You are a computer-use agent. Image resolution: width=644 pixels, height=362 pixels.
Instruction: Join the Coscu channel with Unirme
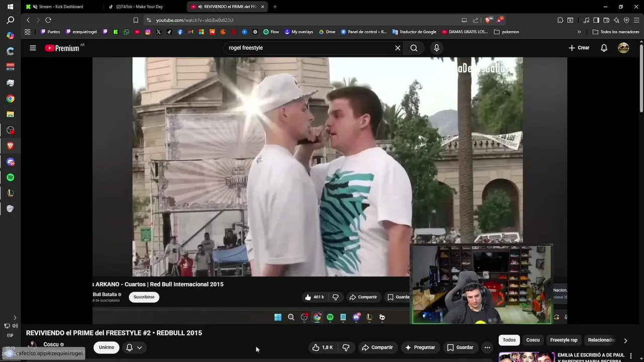[x=107, y=347]
